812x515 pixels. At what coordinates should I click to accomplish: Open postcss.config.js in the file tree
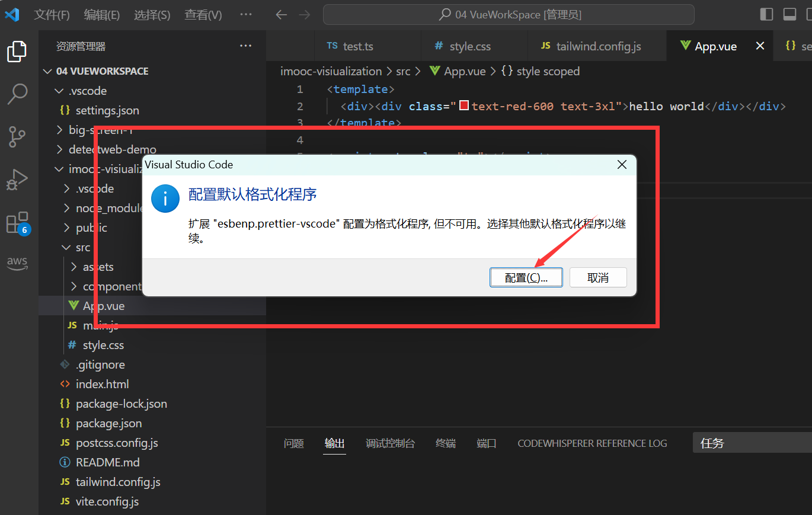(x=152, y=443)
